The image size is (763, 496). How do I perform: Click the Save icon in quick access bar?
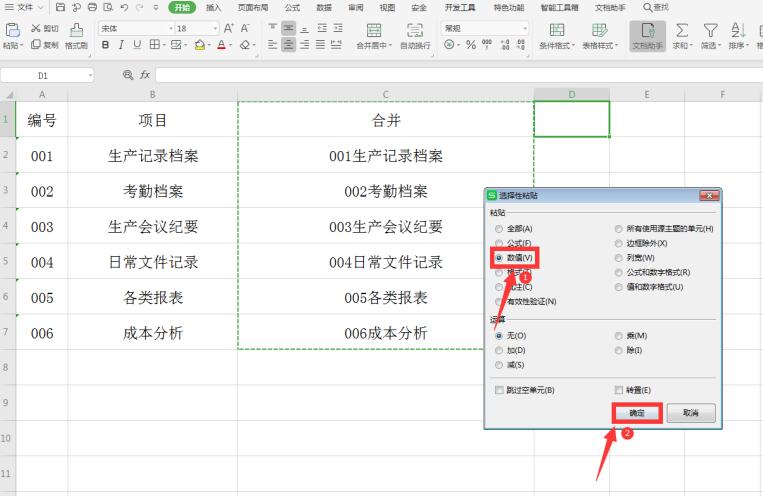coord(60,7)
